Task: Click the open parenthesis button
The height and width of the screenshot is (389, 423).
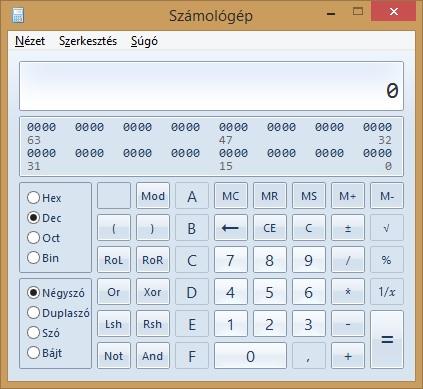Action: click(114, 228)
